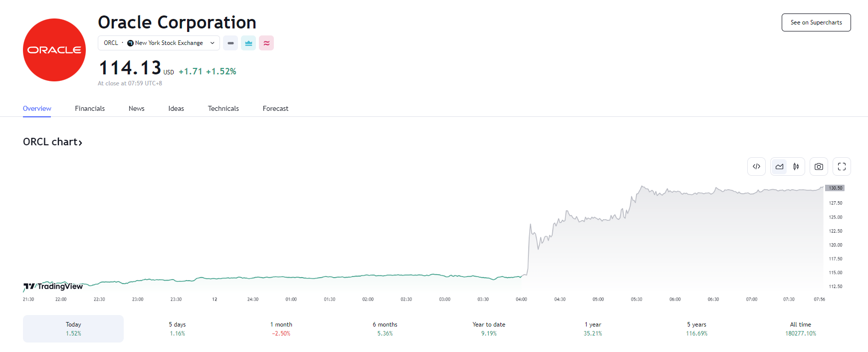Viewport: 868px width, 352px height.
Task: Go to the Forecast tab
Action: [275, 108]
